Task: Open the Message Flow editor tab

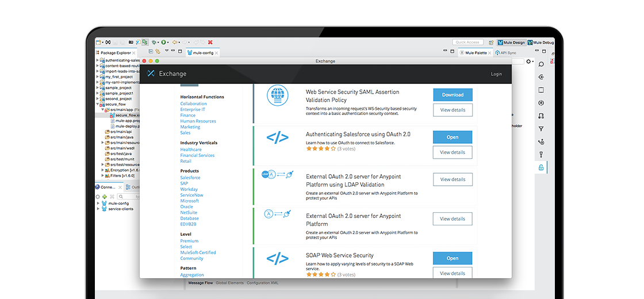Action: coord(201,283)
